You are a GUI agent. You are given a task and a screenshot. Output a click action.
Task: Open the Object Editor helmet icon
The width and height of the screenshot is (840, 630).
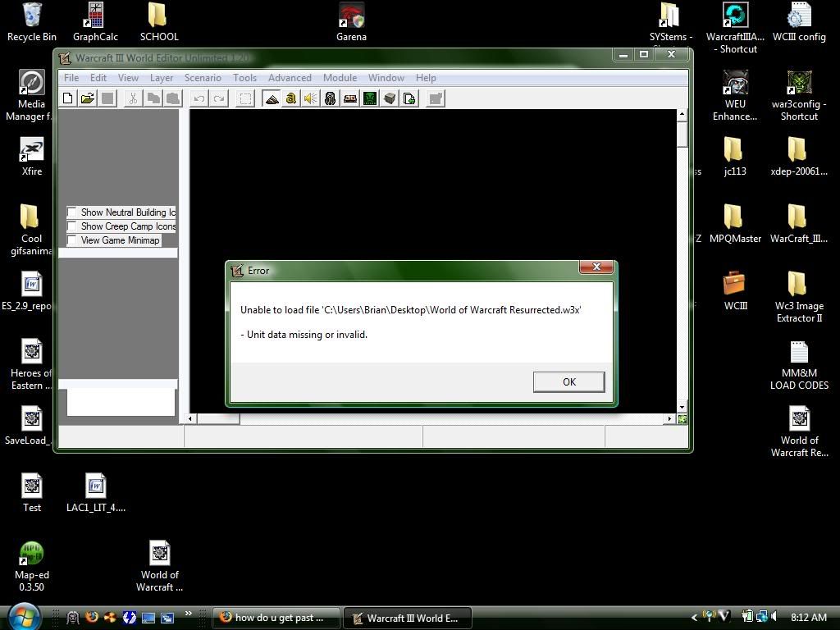click(x=331, y=98)
